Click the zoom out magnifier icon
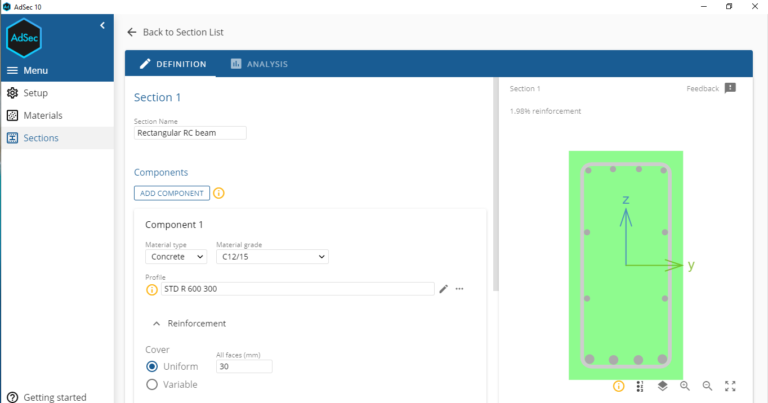Screen dimensions: 768x403 click(x=707, y=386)
